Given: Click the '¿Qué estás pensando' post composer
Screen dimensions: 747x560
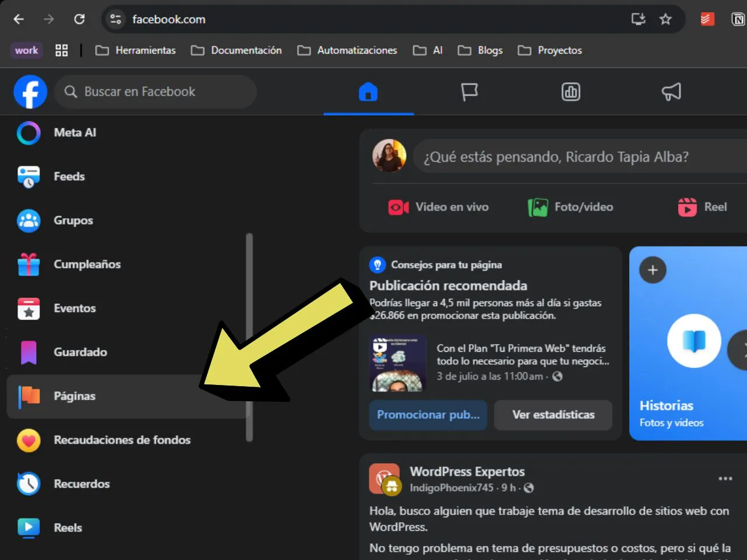Looking at the screenshot, I should tap(580, 157).
